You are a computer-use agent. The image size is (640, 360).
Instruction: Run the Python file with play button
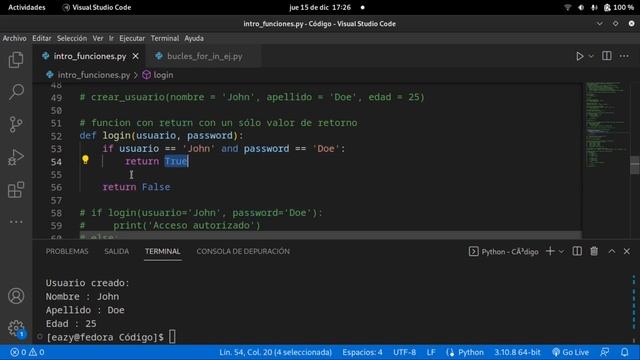579,56
